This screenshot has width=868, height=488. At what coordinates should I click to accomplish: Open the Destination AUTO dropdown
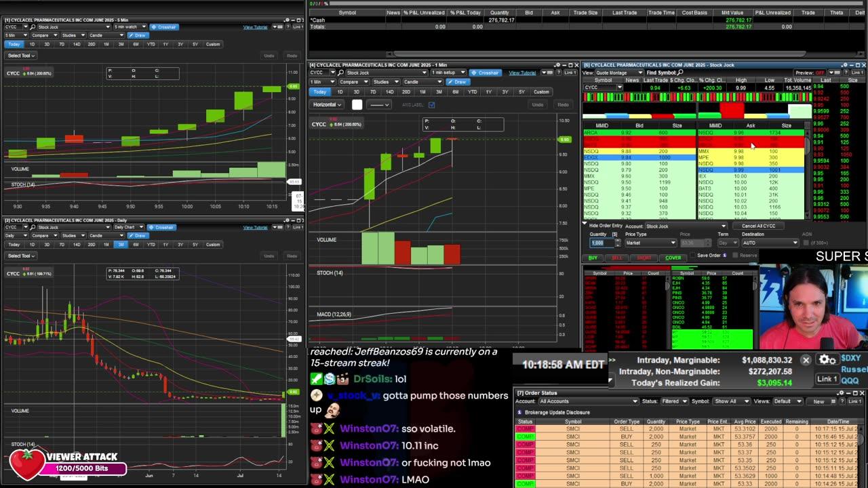click(x=770, y=243)
